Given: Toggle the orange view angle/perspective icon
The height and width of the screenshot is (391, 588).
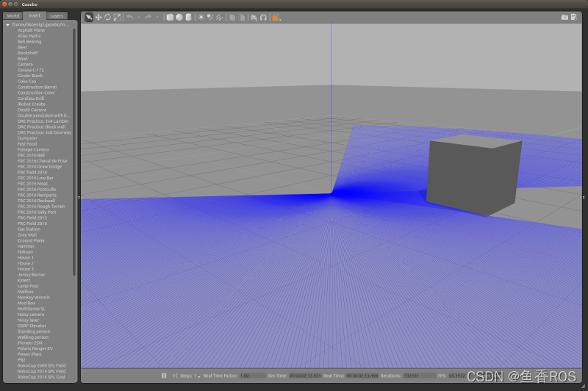Looking at the screenshot, I should (276, 17).
